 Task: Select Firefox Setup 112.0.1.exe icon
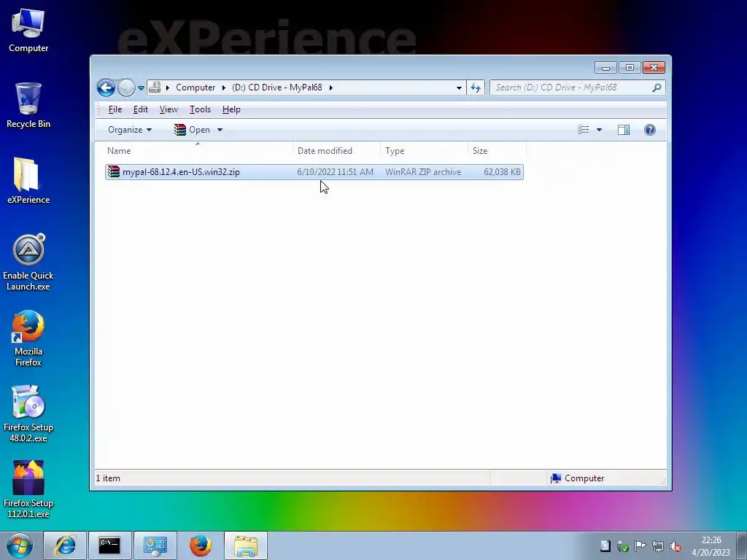click(28, 489)
